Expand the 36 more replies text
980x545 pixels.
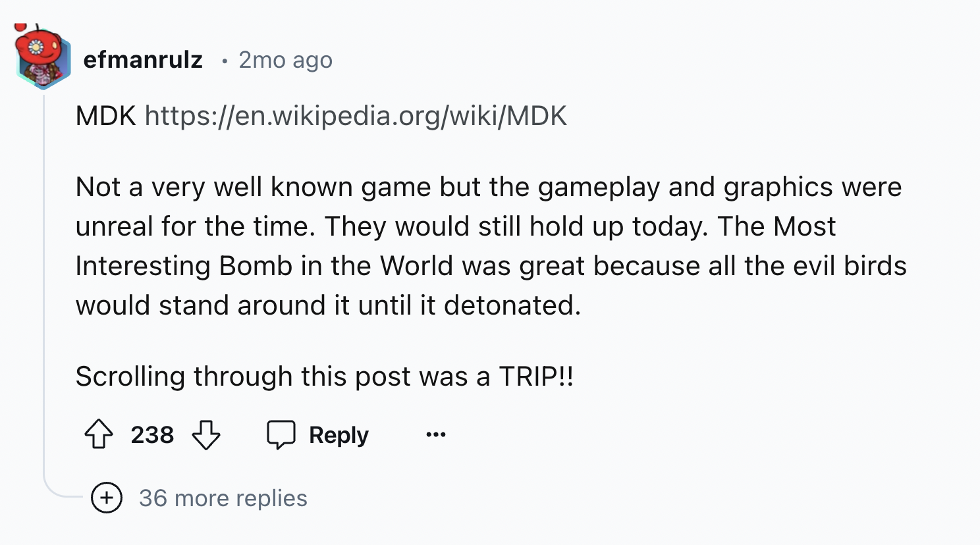[223, 498]
